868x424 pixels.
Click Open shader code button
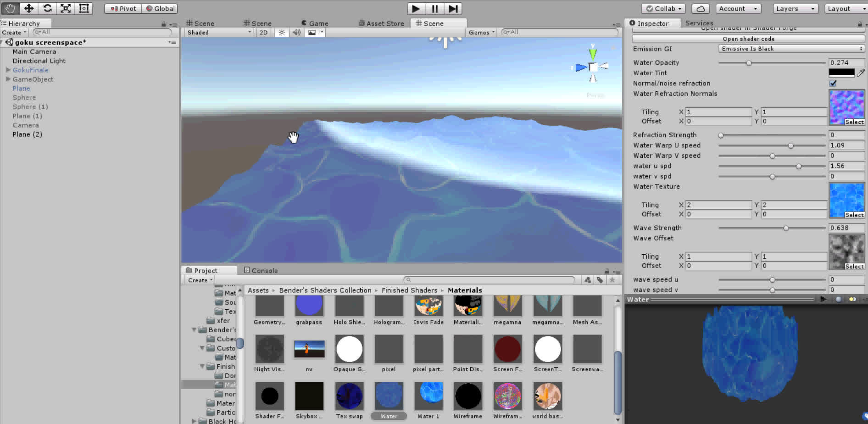(748, 39)
